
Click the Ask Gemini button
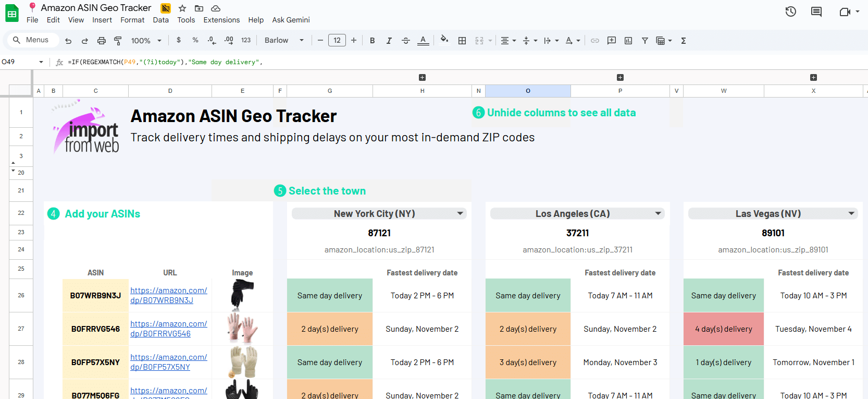(x=291, y=20)
